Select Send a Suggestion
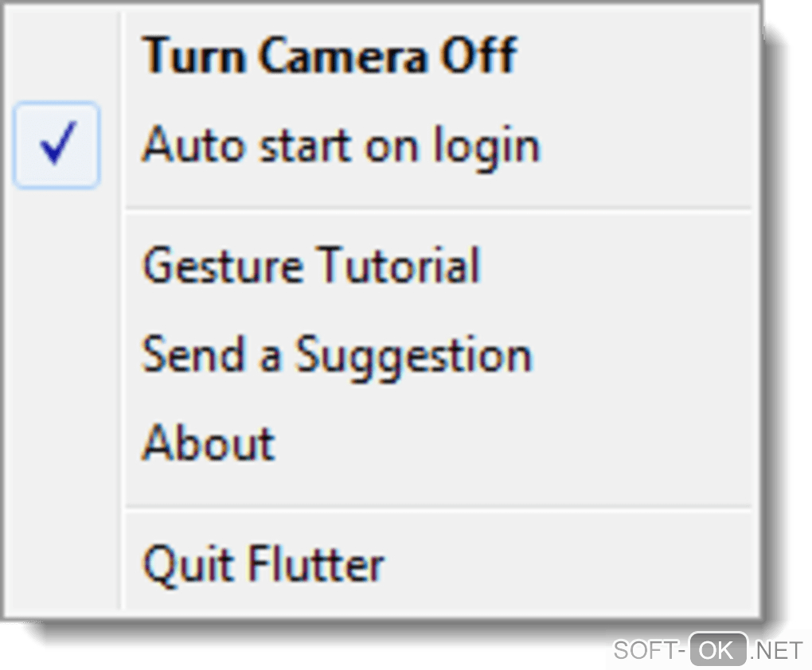The height and width of the screenshot is (670, 812). pos(336,354)
